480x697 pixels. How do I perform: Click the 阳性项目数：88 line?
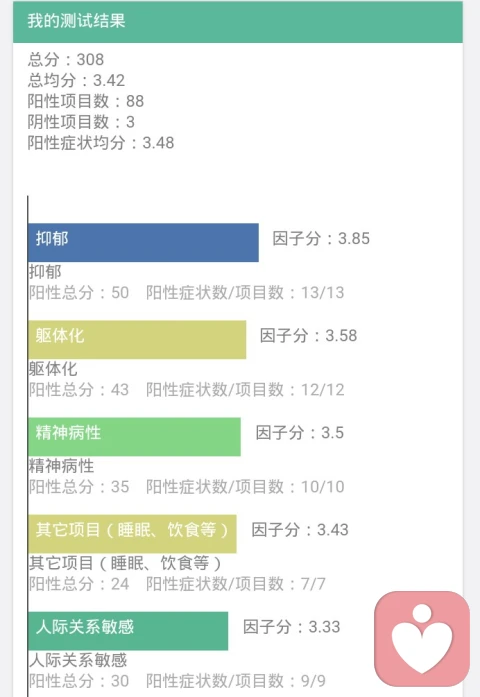click(x=86, y=101)
